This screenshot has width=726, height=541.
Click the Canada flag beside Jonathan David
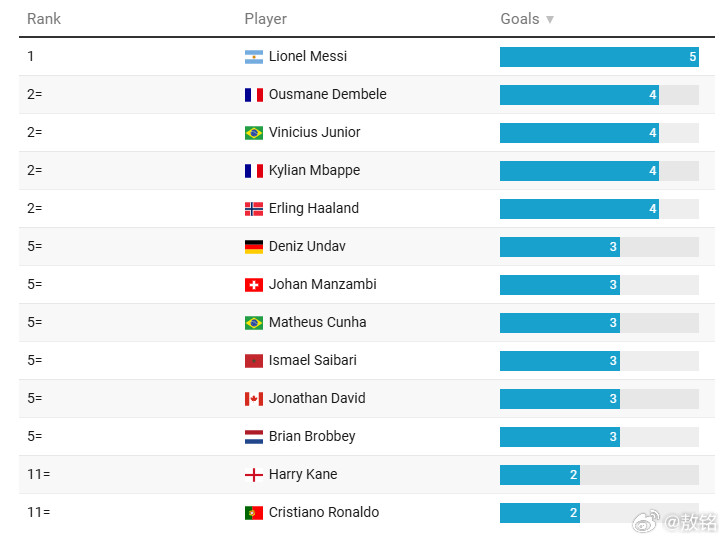(x=254, y=399)
